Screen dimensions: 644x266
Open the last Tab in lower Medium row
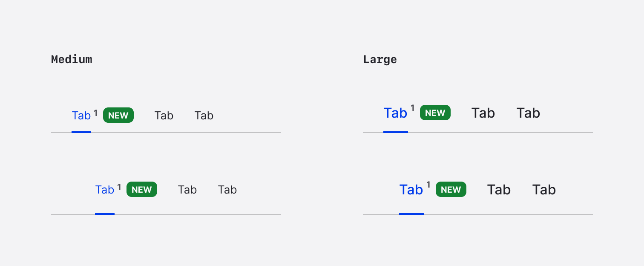coord(227,190)
